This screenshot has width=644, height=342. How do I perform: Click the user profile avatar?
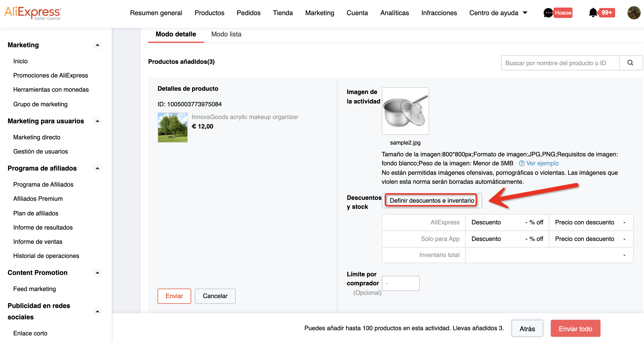click(x=634, y=13)
